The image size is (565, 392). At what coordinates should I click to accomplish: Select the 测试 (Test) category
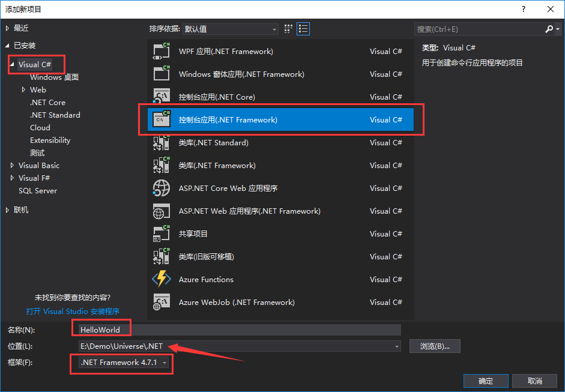(x=37, y=152)
